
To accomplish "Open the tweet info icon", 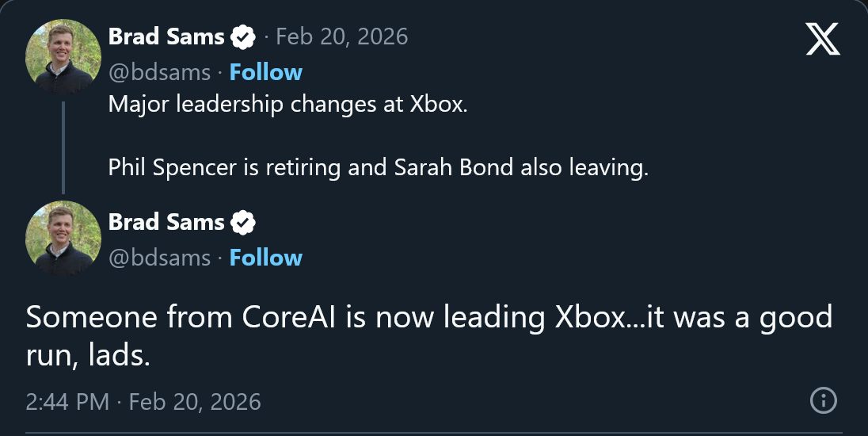I will coord(824,400).
